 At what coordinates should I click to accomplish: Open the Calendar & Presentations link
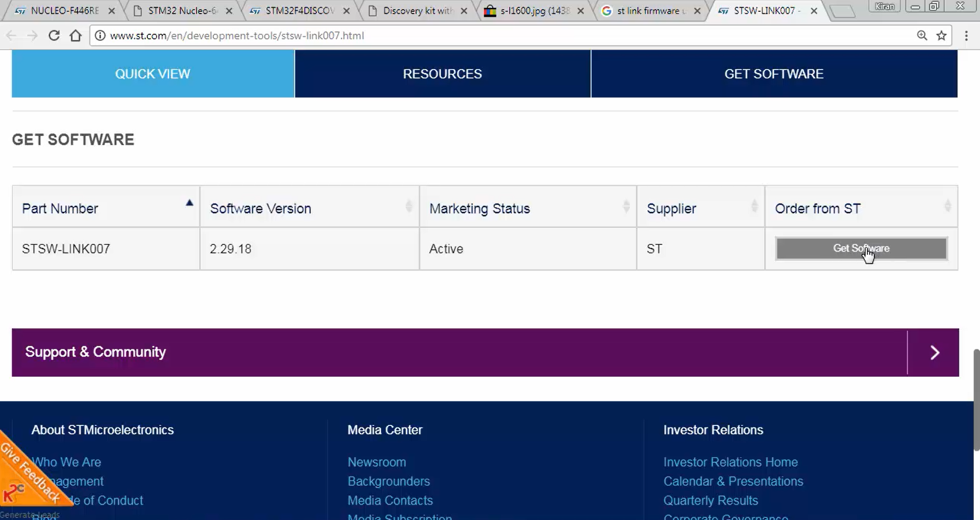click(x=733, y=481)
